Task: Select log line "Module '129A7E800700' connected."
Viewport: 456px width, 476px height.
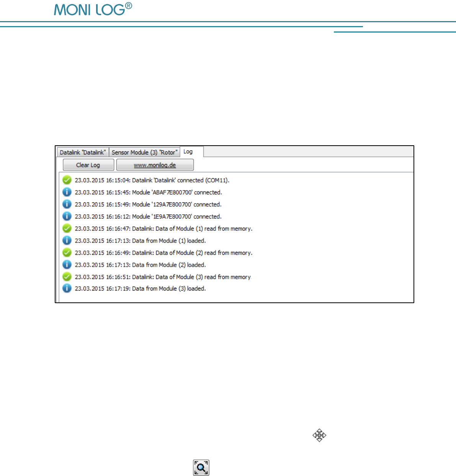Action: point(148,204)
